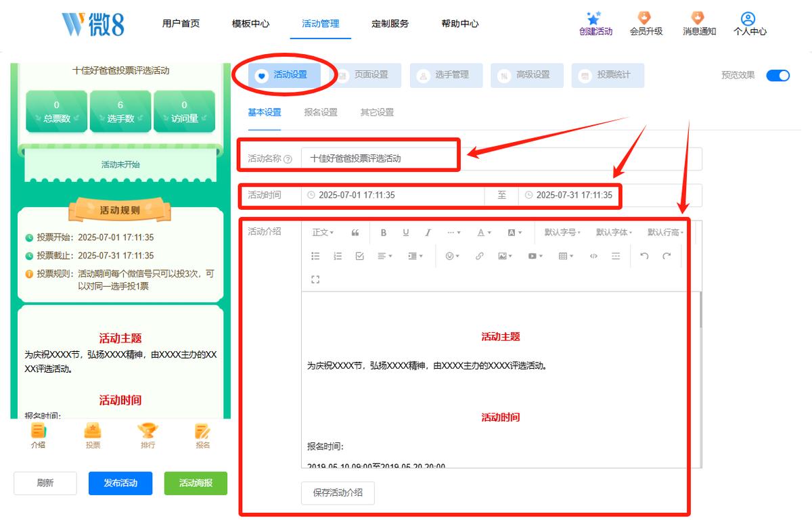
Task: Expand the 默认行高 line height dropdown
Action: coord(665,233)
